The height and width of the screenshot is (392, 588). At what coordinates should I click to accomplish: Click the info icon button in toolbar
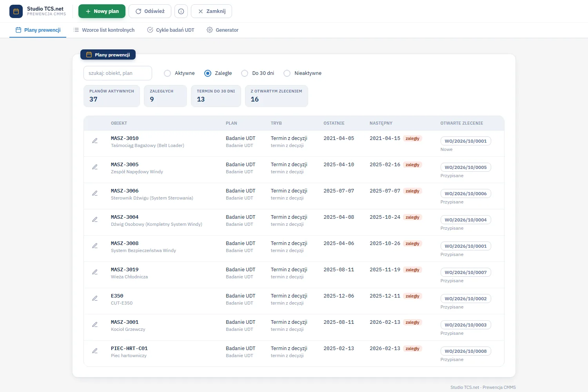pos(181,11)
